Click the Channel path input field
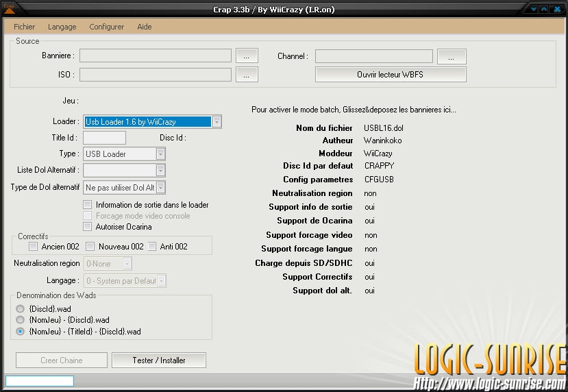This screenshot has width=568, height=392. click(374, 56)
